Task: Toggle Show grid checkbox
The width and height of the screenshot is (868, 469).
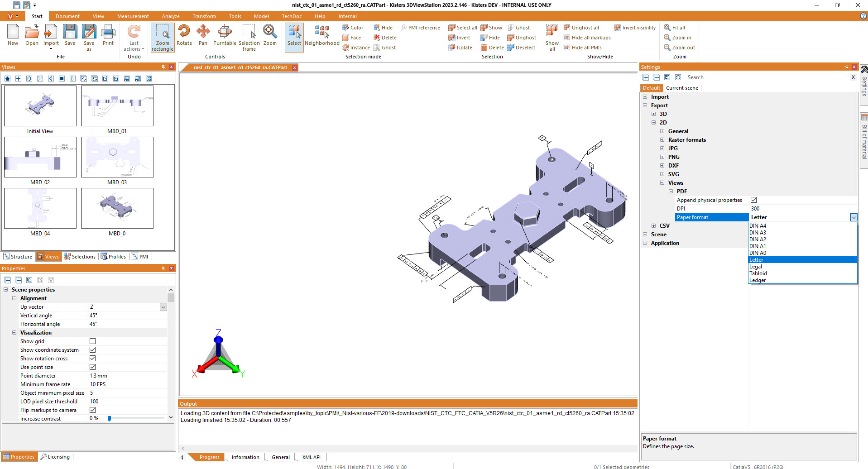Action: tap(92, 341)
